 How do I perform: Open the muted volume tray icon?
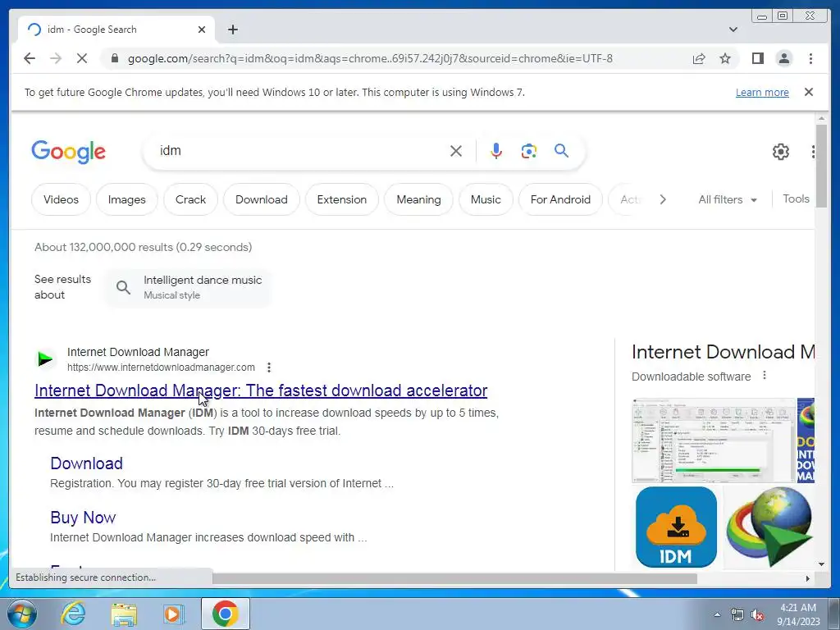(x=757, y=614)
